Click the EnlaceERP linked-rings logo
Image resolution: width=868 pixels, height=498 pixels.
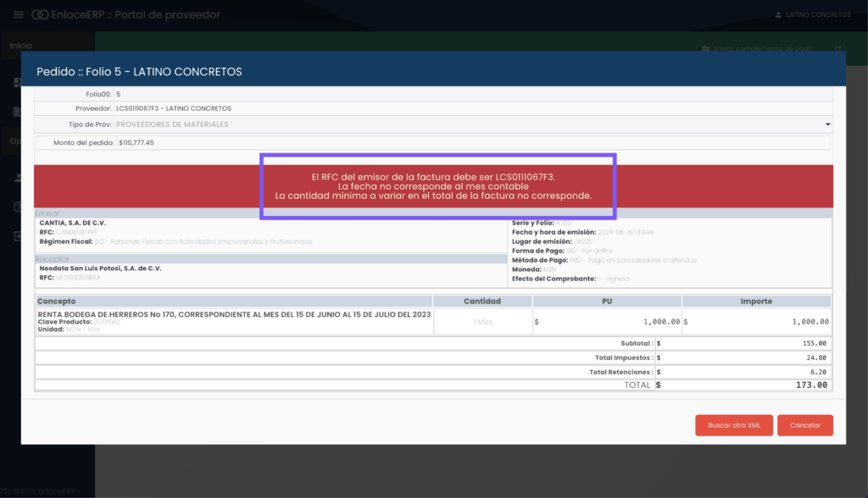[x=40, y=15]
